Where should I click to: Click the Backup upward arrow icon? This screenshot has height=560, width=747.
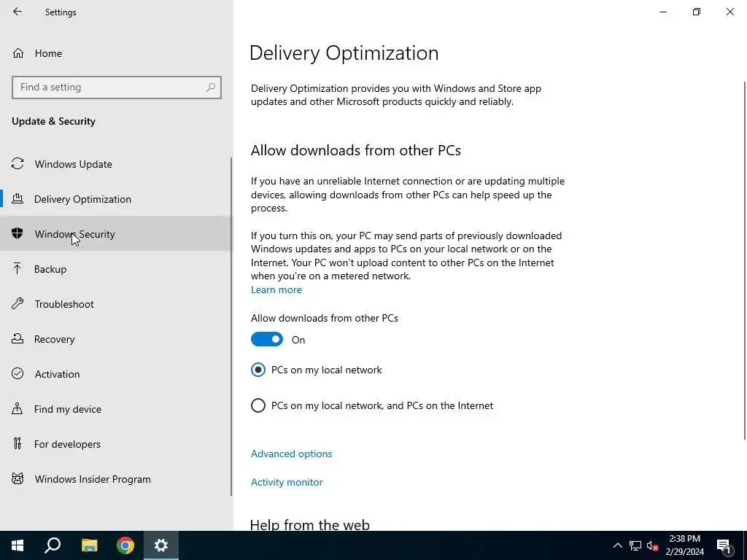click(18, 268)
